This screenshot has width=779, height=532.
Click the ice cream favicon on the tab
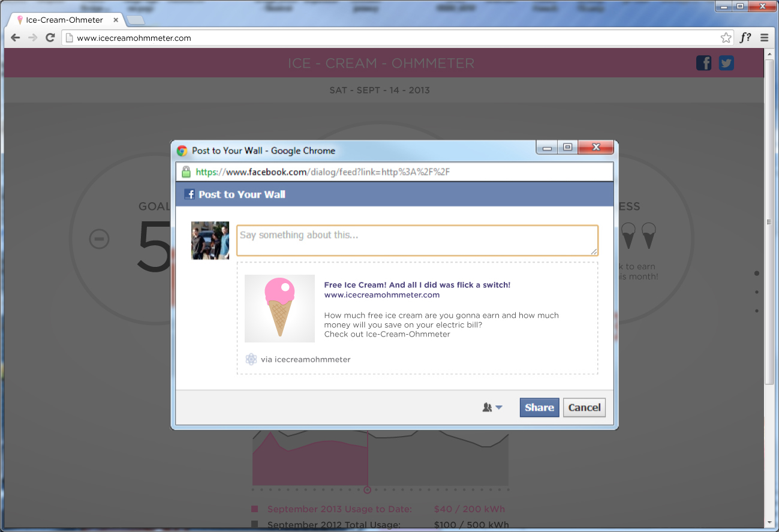tap(20, 20)
